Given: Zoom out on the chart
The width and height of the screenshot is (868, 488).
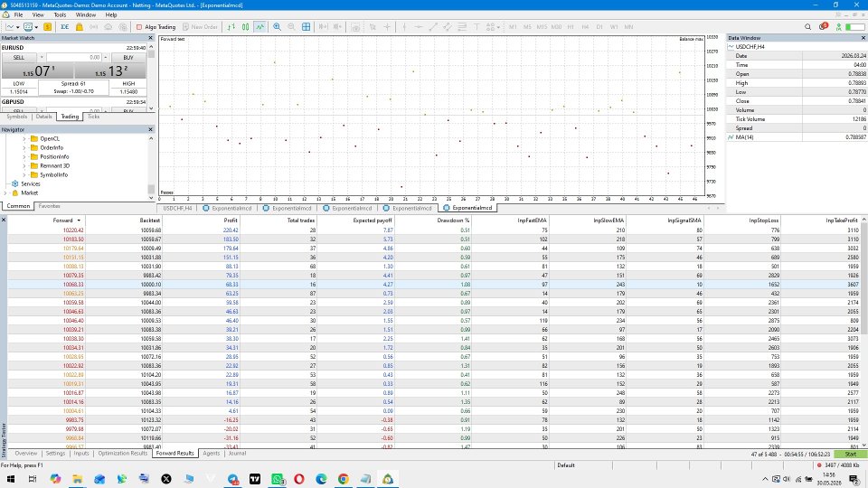Looking at the screenshot, I should [291, 26].
